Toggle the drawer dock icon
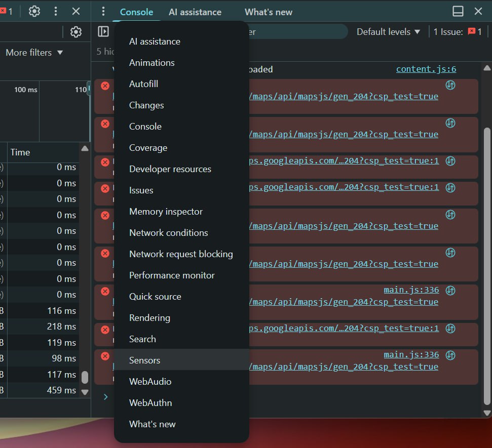Viewport: 492px width, 448px height. [x=458, y=11]
